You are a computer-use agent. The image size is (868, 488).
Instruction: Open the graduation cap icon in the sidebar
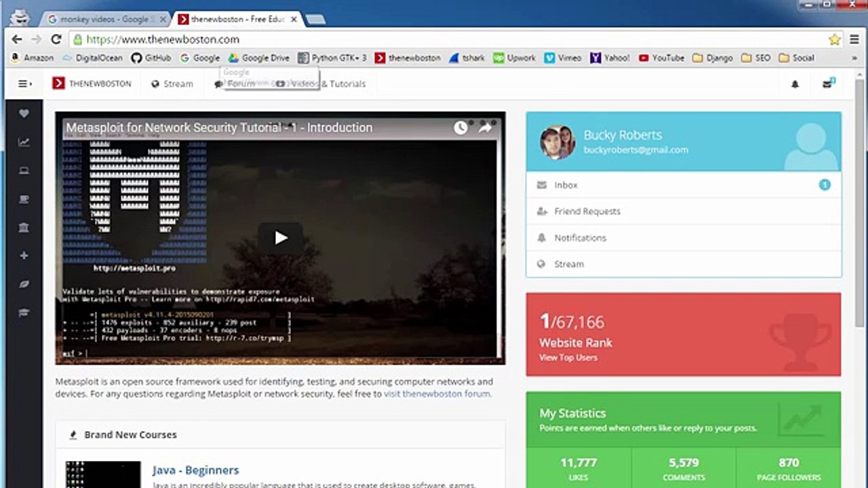coord(24,312)
